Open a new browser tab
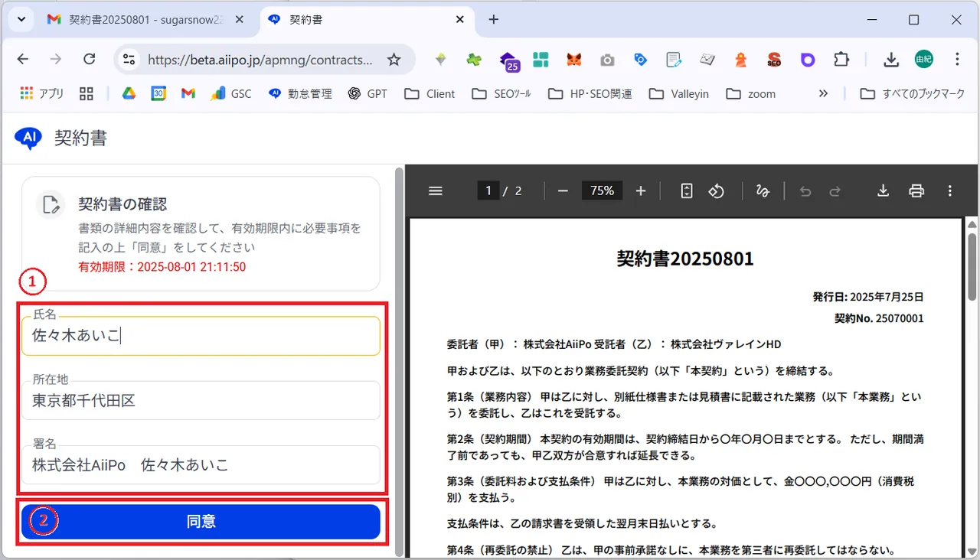 click(494, 20)
